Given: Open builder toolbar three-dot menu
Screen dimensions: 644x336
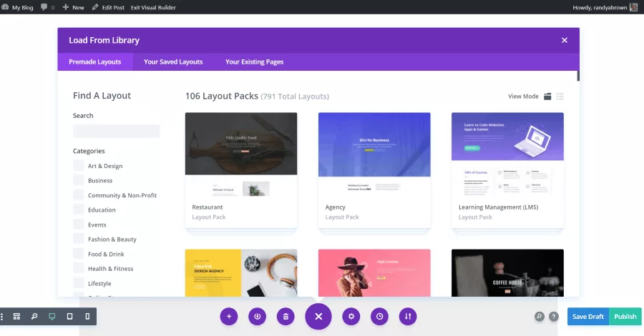Looking at the screenshot, I should tap(2, 316).
